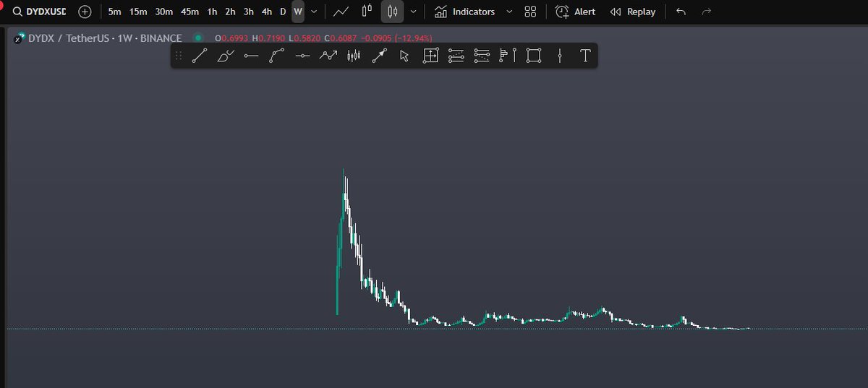Undo the last chart action
This screenshot has height=388, width=868.
pyautogui.click(x=681, y=12)
